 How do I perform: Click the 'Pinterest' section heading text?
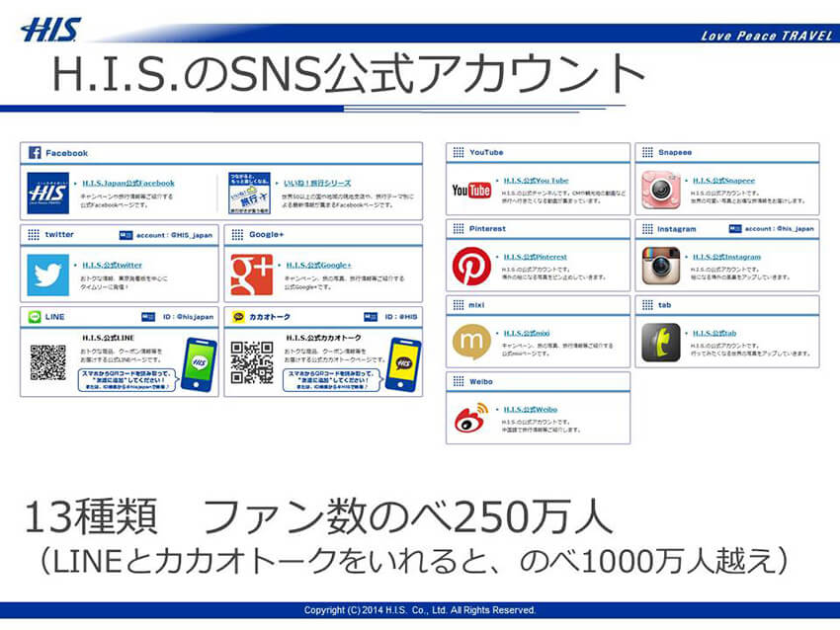click(487, 228)
